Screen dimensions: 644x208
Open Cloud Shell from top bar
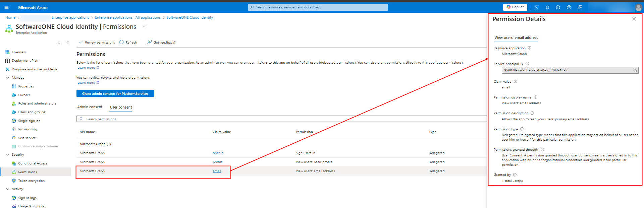(537, 7)
